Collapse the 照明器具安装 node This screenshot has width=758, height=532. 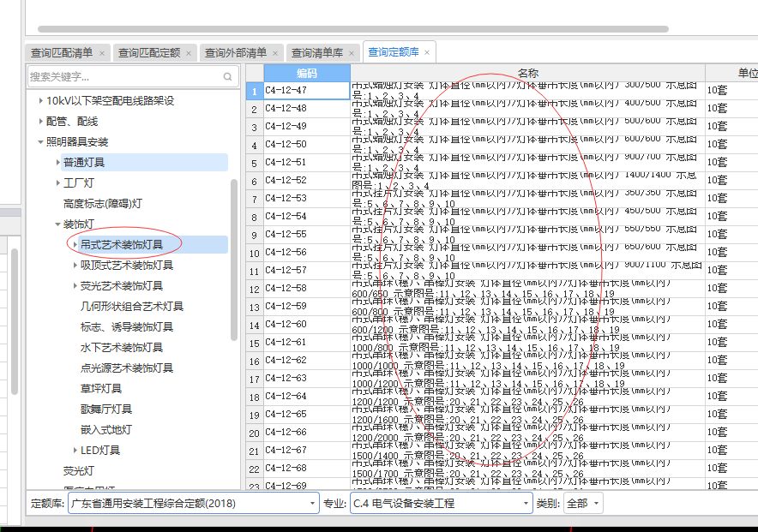pyautogui.click(x=40, y=142)
